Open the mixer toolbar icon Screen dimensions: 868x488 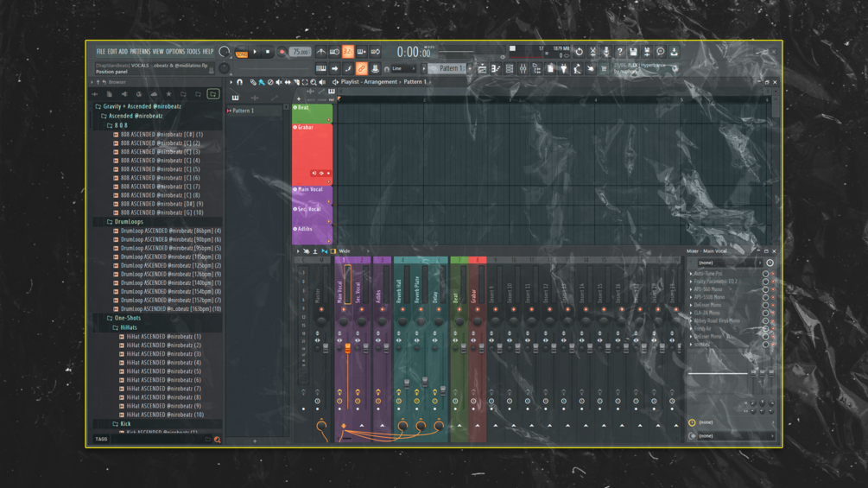(523, 68)
